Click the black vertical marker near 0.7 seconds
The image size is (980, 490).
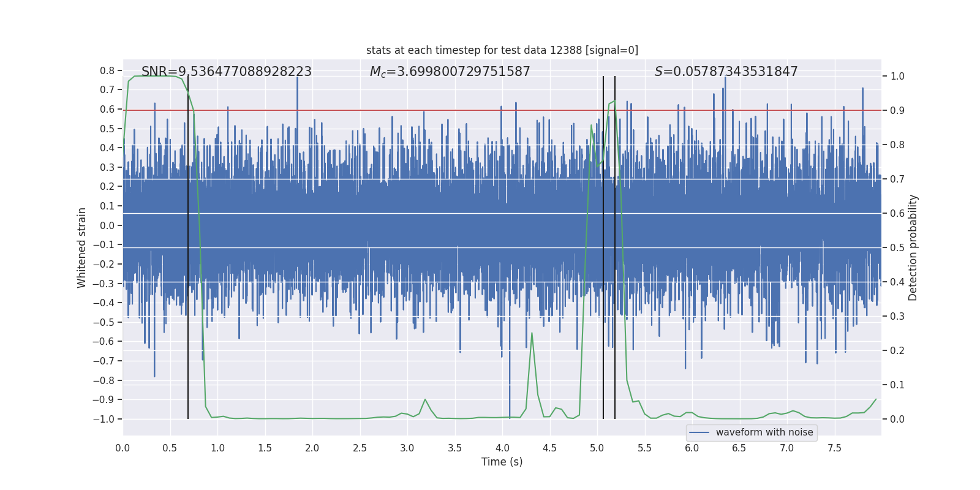pos(188,247)
